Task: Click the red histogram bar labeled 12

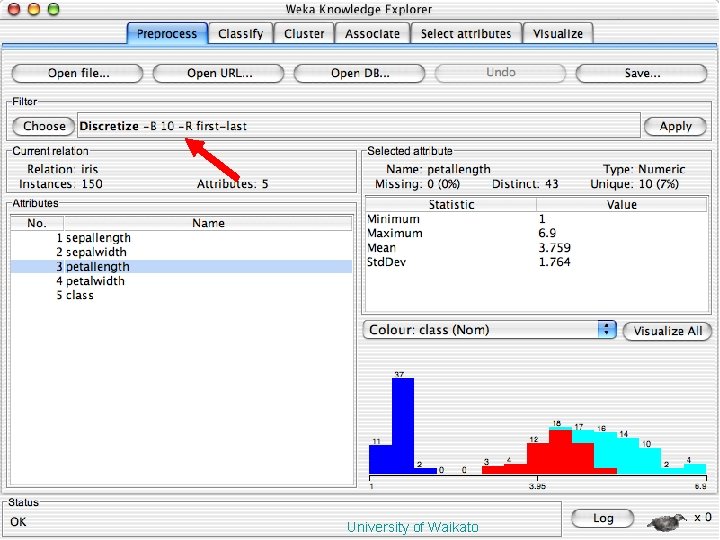Action: (x=538, y=458)
